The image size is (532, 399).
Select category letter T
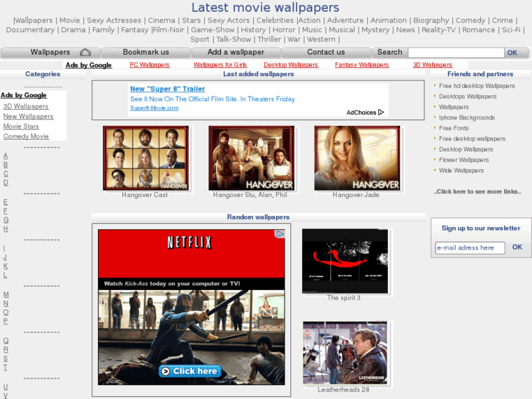[x=5, y=367]
